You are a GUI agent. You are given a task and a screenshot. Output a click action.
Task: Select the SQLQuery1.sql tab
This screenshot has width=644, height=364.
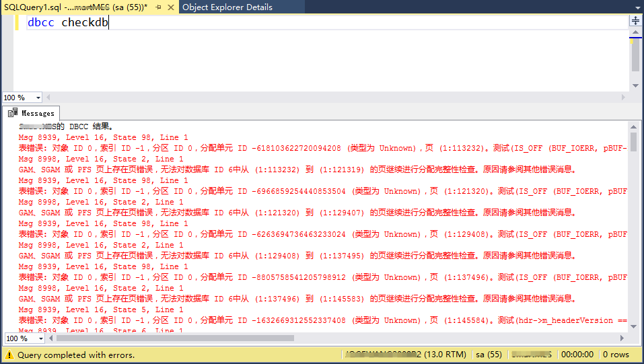coord(74,7)
